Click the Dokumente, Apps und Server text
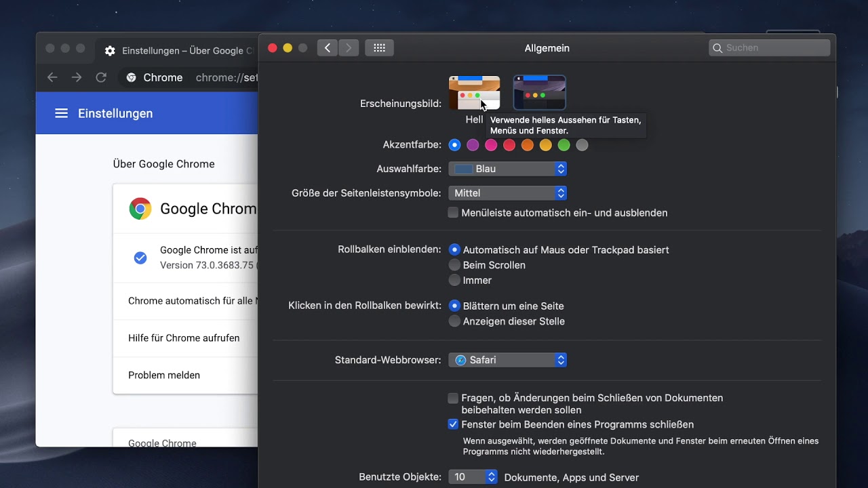The width and height of the screenshot is (868, 488). 572,478
